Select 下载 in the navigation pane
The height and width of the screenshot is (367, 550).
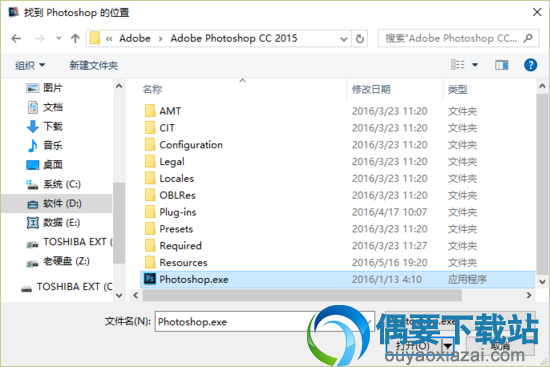click(45, 126)
